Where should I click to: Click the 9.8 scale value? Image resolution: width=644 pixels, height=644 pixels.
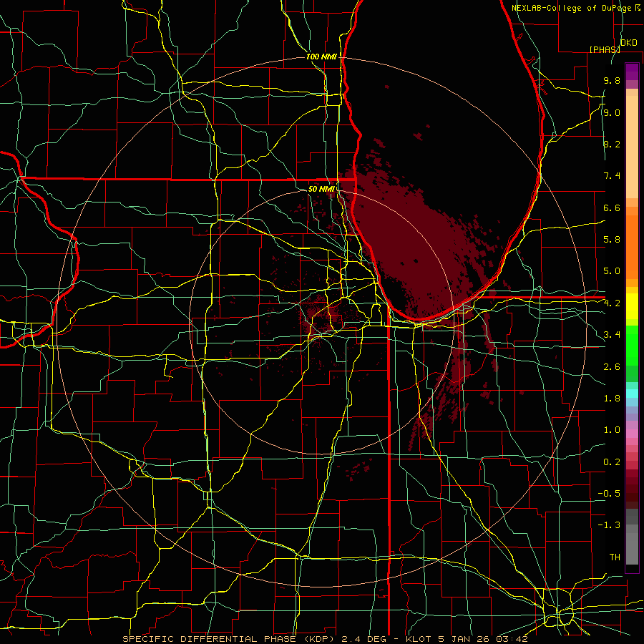tap(612, 80)
